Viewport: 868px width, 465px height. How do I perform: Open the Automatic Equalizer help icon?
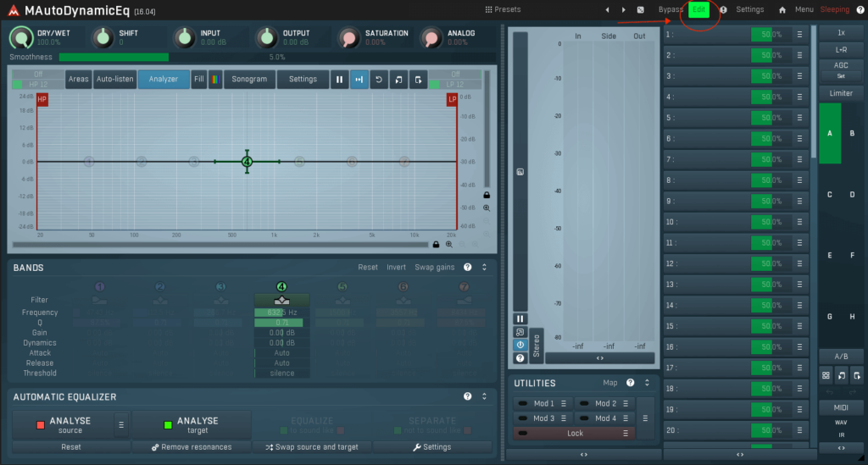[x=468, y=396]
